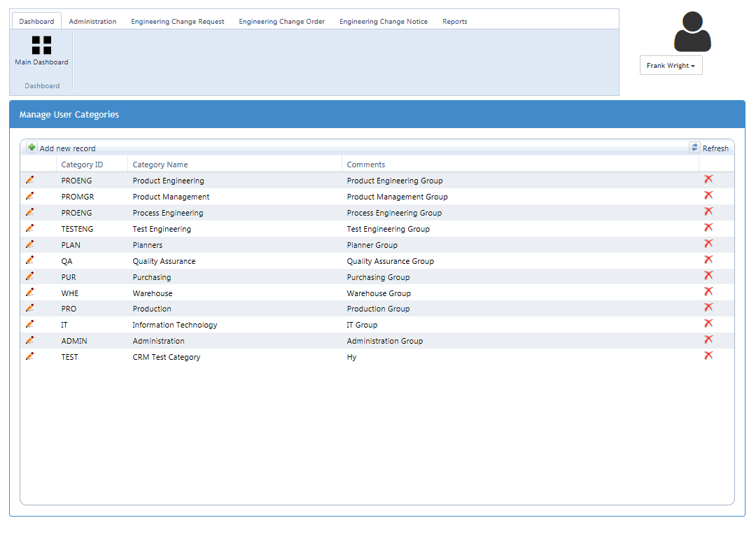Edit the Information Technology row
This screenshot has height=539, width=756.
click(30, 323)
